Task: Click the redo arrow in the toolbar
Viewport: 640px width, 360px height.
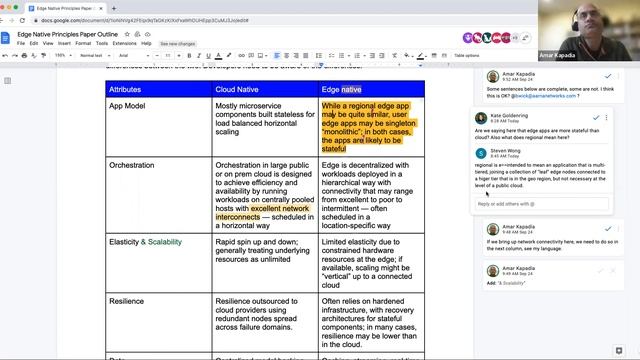Action: point(15,56)
